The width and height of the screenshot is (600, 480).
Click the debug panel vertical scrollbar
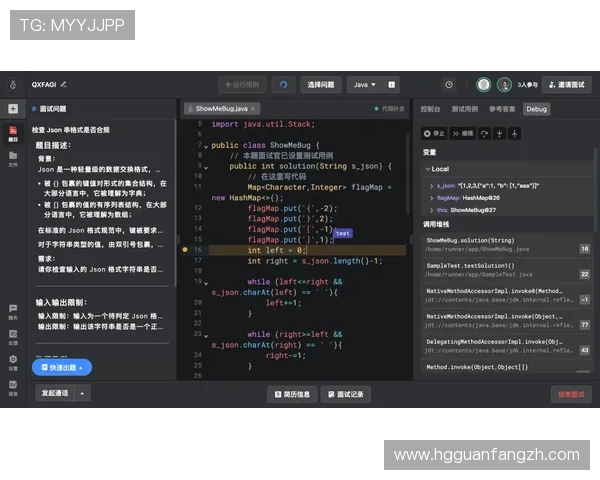pyautogui.click(x=595, y=189)
